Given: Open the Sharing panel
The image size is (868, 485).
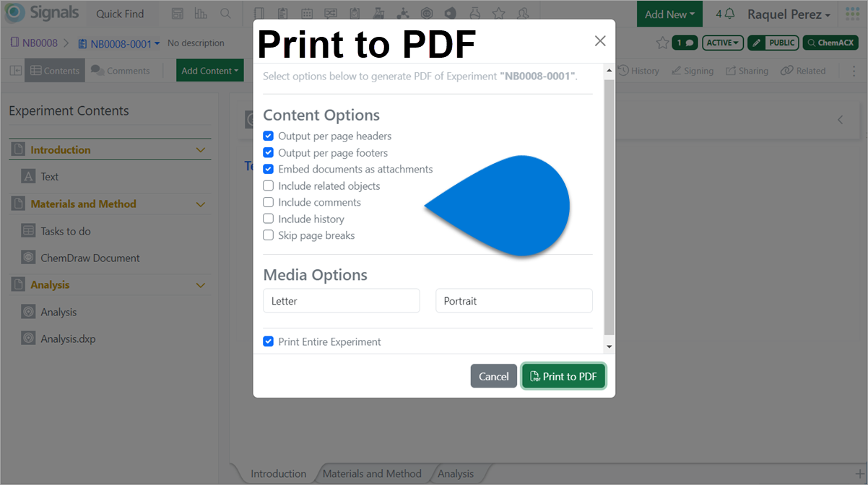Looking at the screenshot, I should [747, 71].
